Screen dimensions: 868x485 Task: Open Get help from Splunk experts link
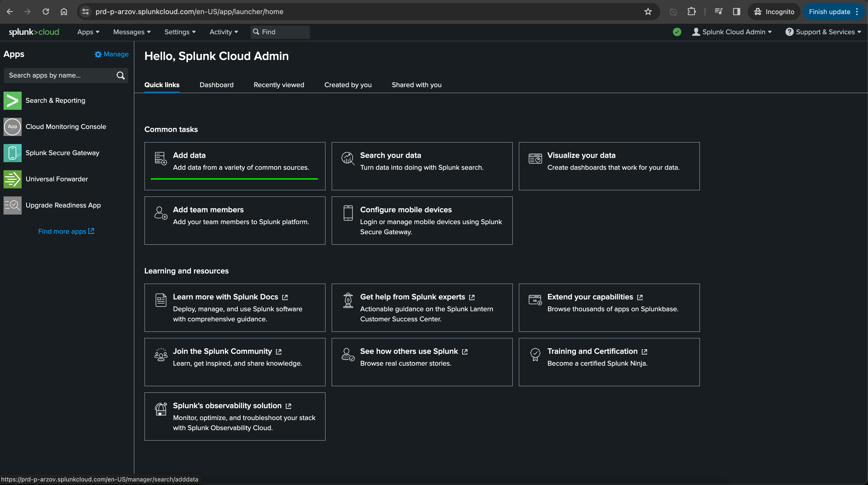pyautogui.click(x=417, y=297)
